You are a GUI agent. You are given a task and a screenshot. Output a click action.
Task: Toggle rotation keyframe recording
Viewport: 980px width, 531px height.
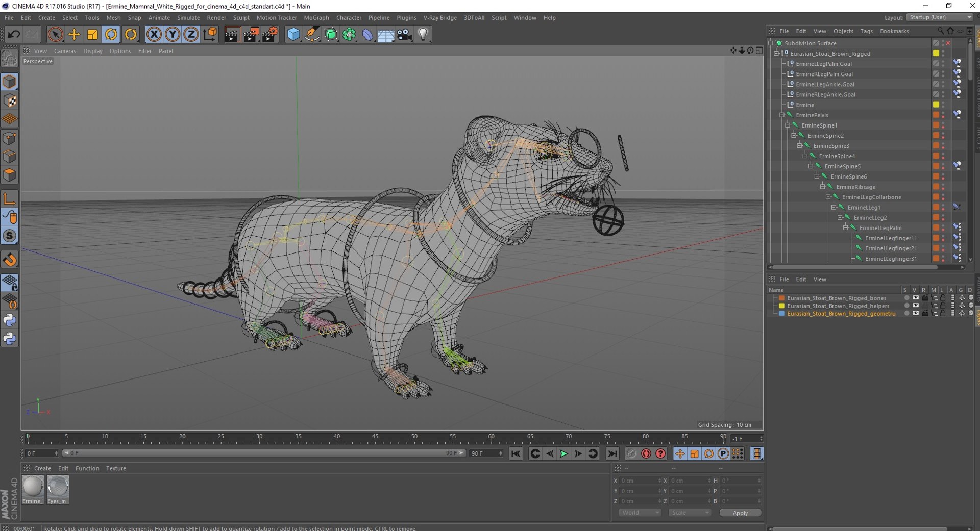point(709,453)
